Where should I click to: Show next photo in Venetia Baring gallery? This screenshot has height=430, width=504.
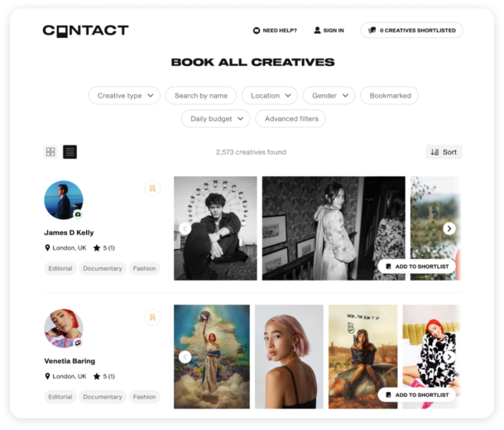[449, 357]
